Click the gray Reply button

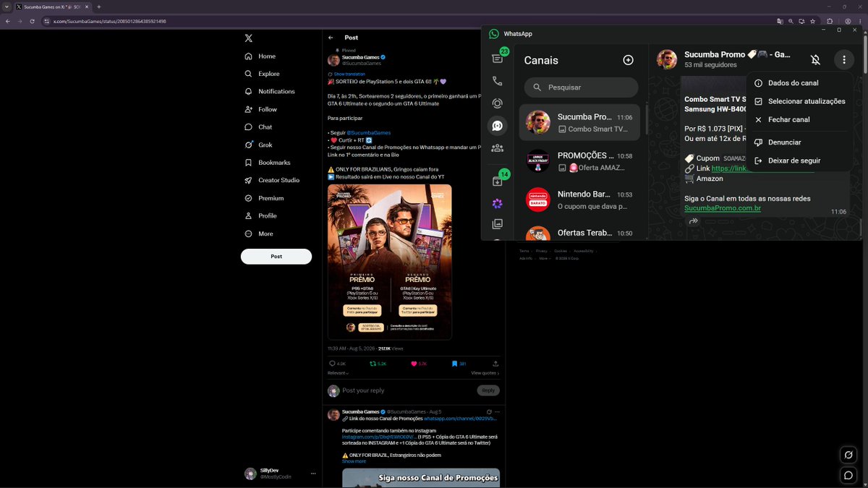pyautogui.click(x=488, y=390)
